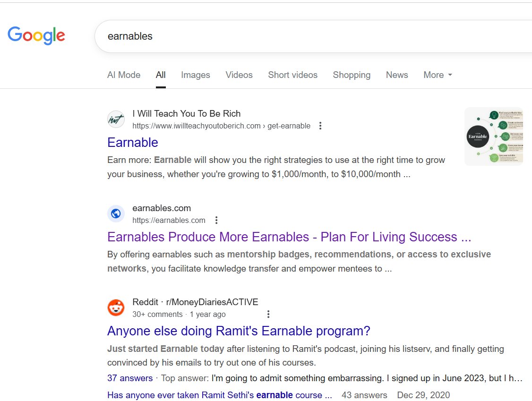Open Anyone else doing Ramit's Earnable program

239,331
